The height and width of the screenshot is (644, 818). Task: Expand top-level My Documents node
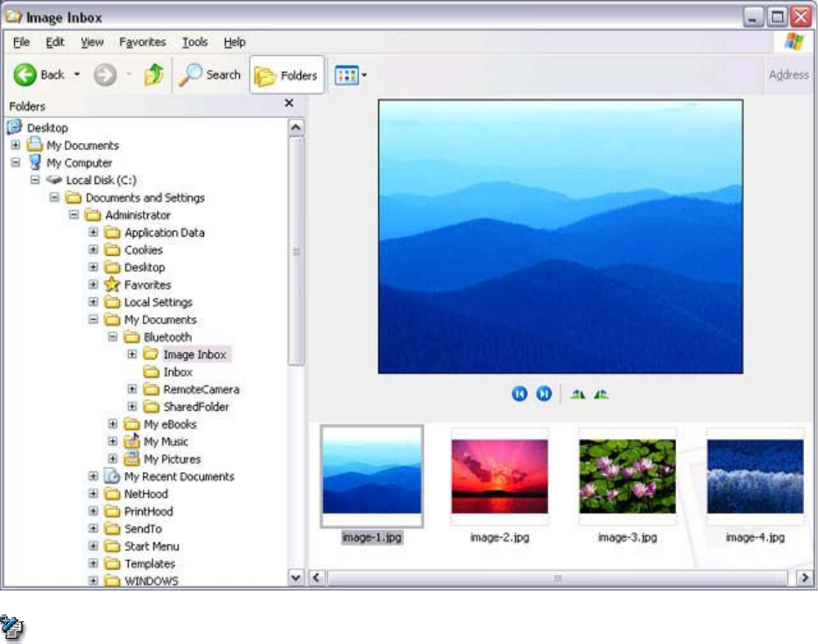(x=16, y=145)
